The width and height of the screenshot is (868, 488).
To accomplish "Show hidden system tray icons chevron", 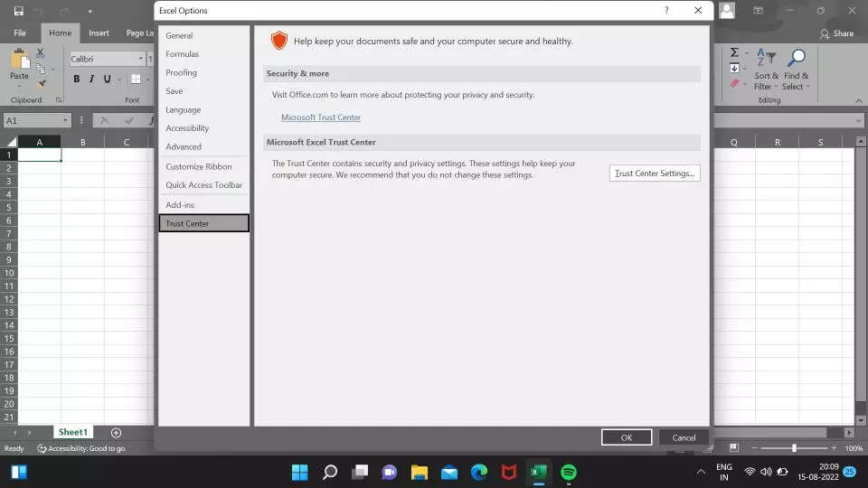I will (701, 472).
